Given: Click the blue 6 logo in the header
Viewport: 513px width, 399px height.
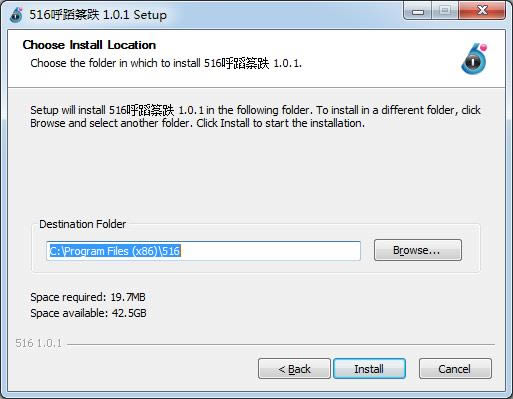Looking at the screenshot, I should [474, 59].
